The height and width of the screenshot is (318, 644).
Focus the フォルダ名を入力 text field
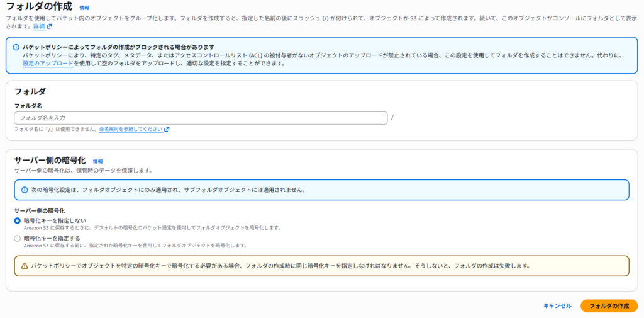point(201,118)
